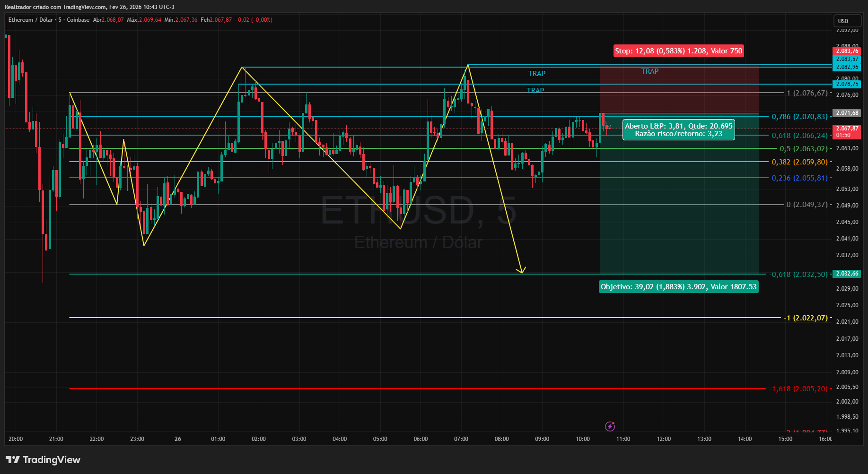
Task: Click the Fch 2.067,87 close value
Action: click(216, 20)
